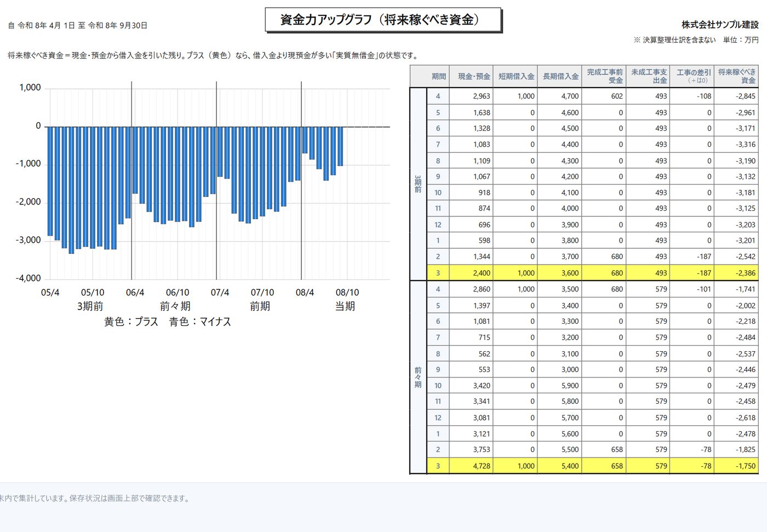Select the cash cell 2,963
The height and width of the screenshot is (532, 767).
click(x=471, y=96)
